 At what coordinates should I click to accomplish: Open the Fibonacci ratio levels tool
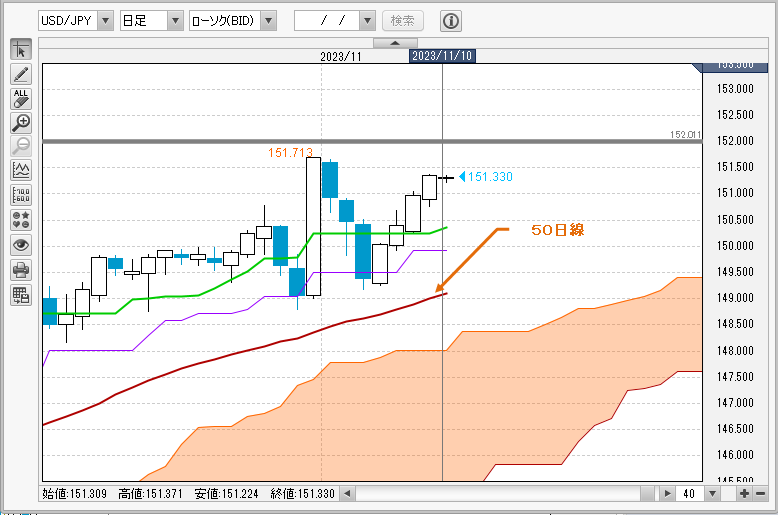tap(21, 195)
